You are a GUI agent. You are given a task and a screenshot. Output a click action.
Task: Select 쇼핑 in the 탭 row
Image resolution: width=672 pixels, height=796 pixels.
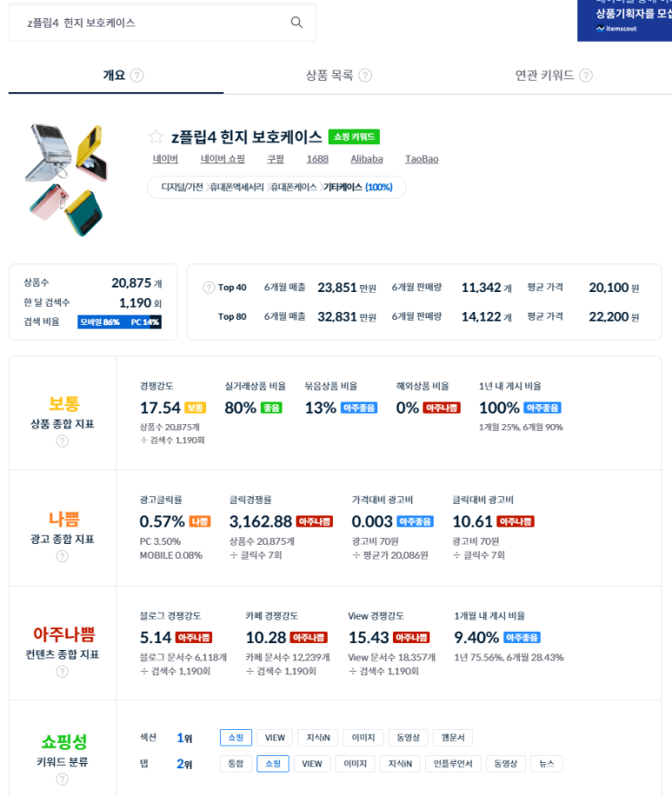coord(273,764)
